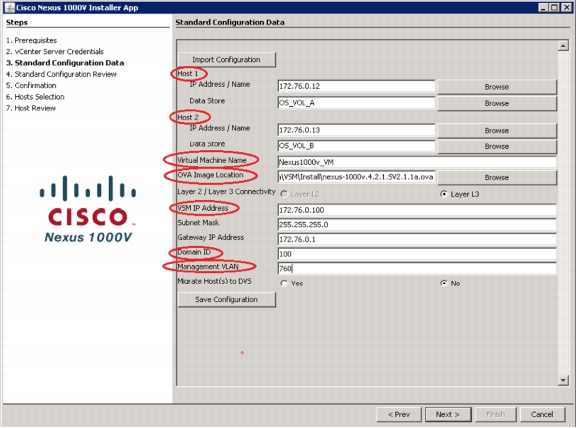Screen dimensions: 578x428
Task: Go back with the Prev button
Action: tap(399, 414)
